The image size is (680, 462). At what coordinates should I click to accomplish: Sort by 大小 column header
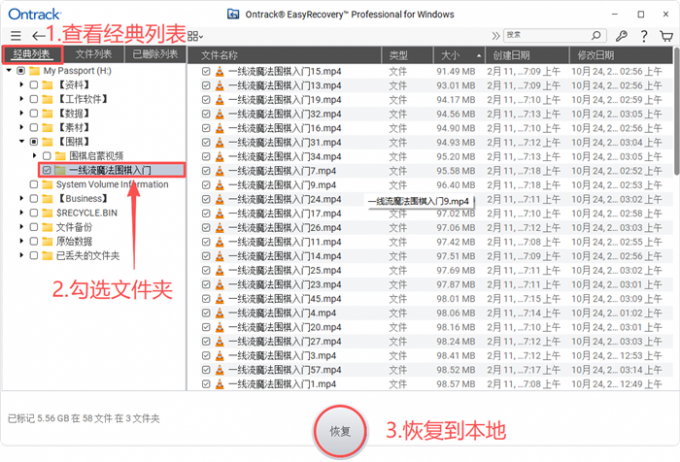point(459,55)
